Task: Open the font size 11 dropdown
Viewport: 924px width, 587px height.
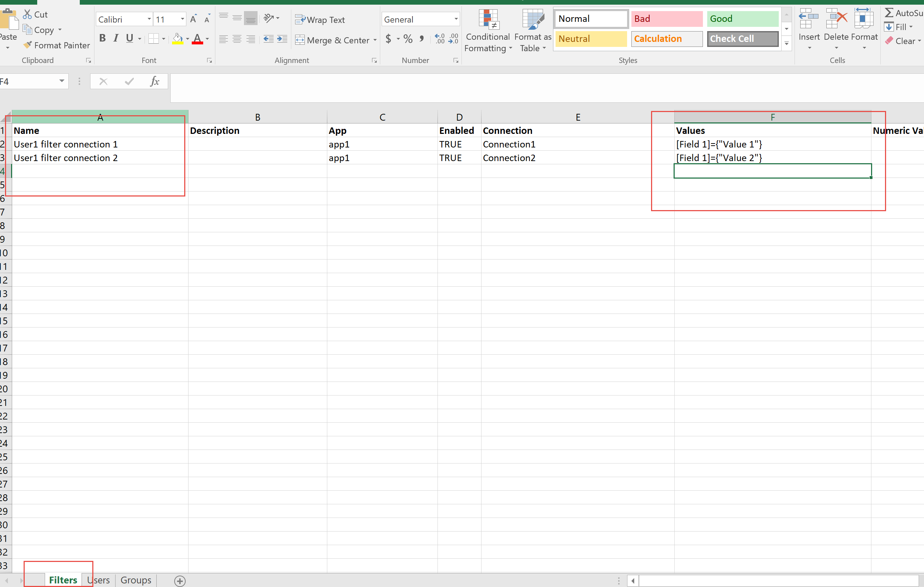Action: tap(183, 19)
